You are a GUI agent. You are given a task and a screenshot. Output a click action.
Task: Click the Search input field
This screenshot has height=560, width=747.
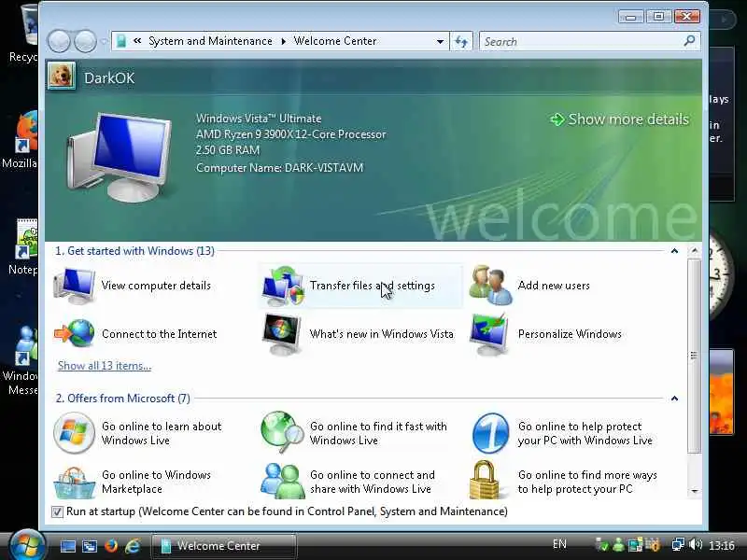(x=581, y=41)
